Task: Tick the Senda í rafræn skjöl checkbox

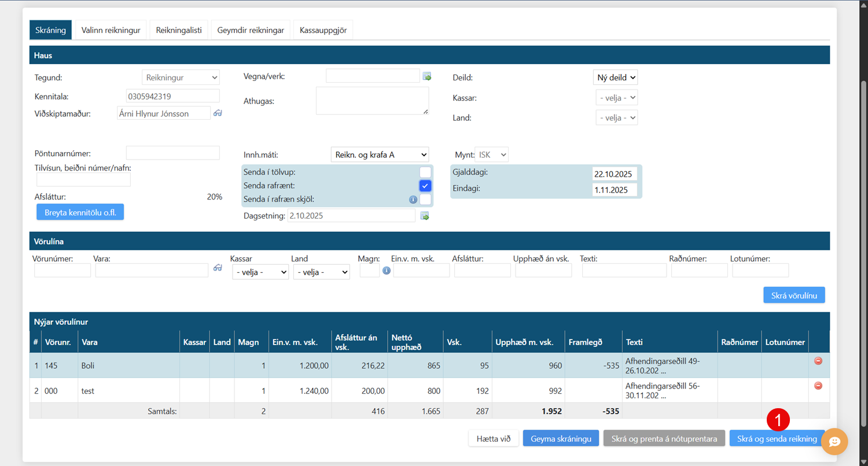Action: pyautogui.click(x=425, y=199)
